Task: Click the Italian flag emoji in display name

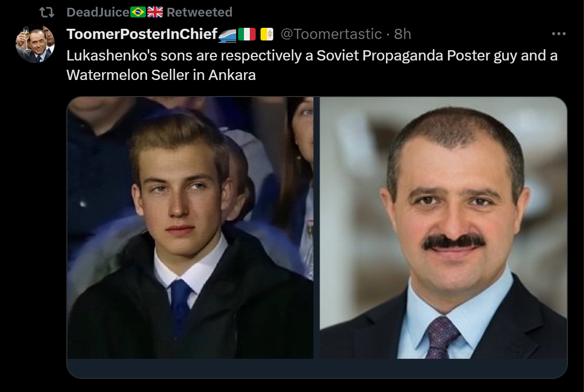Action: pyautogui.click(x=247, y=34)
